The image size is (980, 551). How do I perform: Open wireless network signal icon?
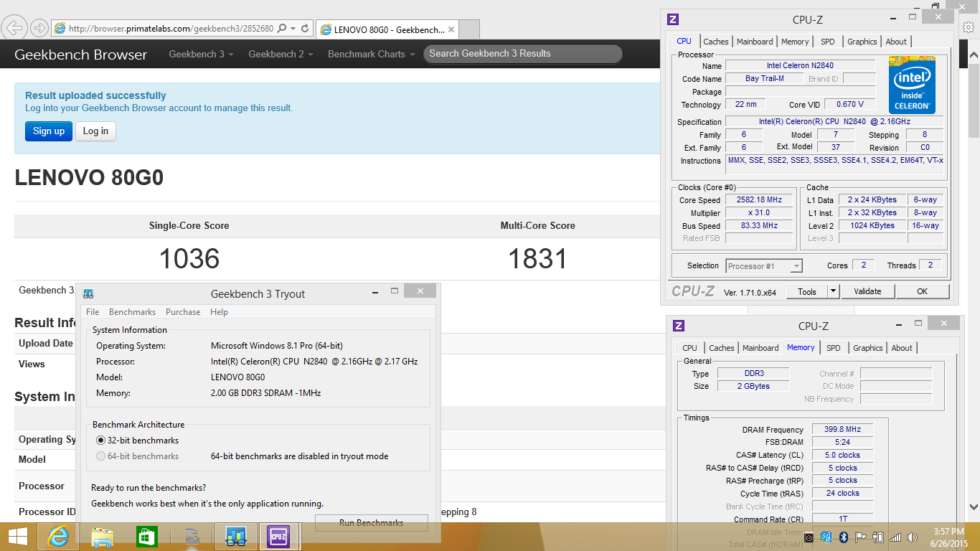pyautogui.click(x=895, y=537)
